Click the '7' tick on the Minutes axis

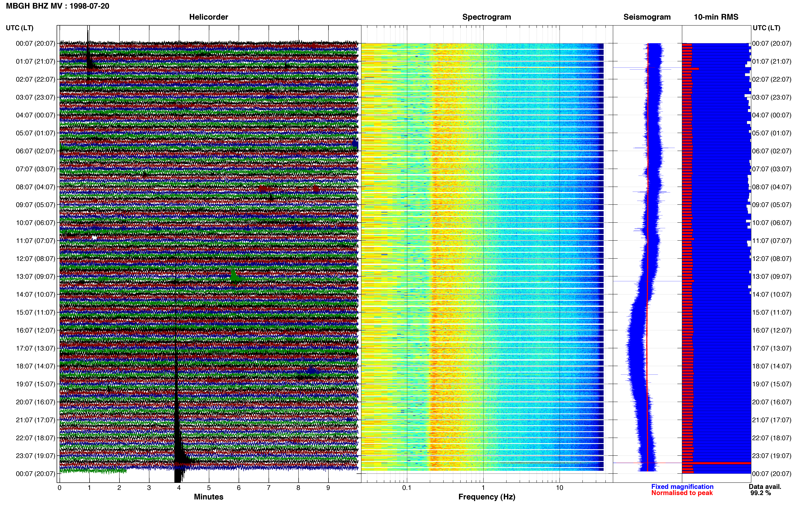269,488
